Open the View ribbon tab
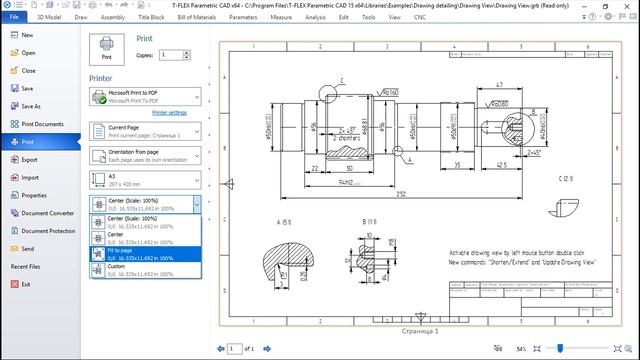The image size is (640, 360). tap(394, 17)
